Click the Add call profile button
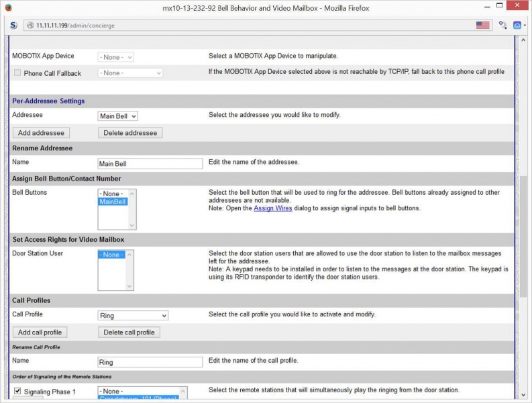Viewport: 532px width, 403px height. pos(40,332)
